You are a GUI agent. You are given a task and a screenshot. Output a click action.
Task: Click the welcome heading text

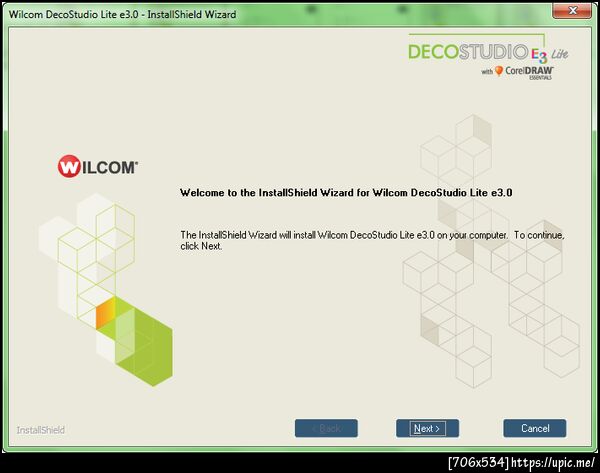pyautogui.click(x=346, y=192)
